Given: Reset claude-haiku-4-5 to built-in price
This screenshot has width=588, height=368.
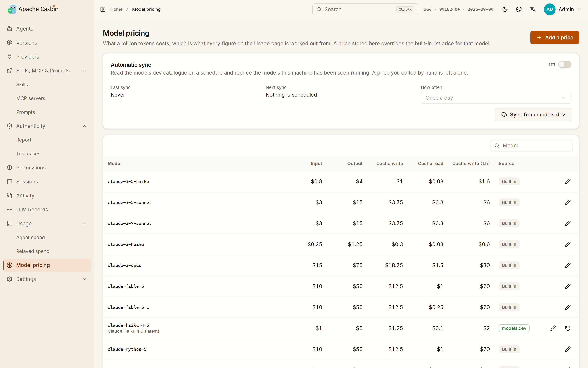Looking at the screenshot, I should tap(568, 328).
